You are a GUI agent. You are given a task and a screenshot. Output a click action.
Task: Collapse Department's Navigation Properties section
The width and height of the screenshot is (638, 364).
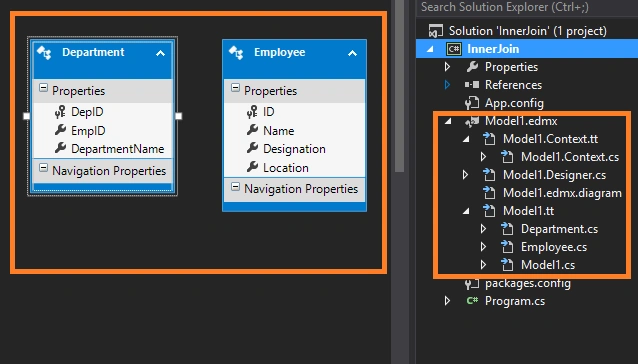click(43, 168)
